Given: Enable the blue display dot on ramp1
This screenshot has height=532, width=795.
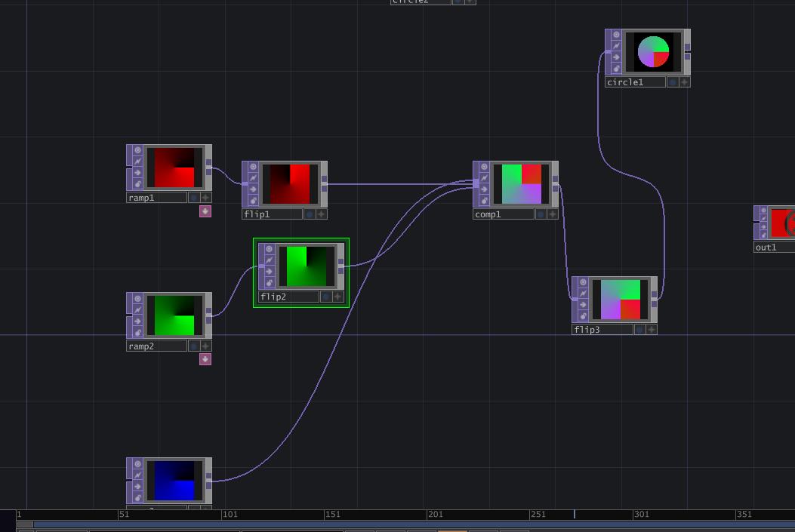Looking at the screenshot, I should coord(194,198).
